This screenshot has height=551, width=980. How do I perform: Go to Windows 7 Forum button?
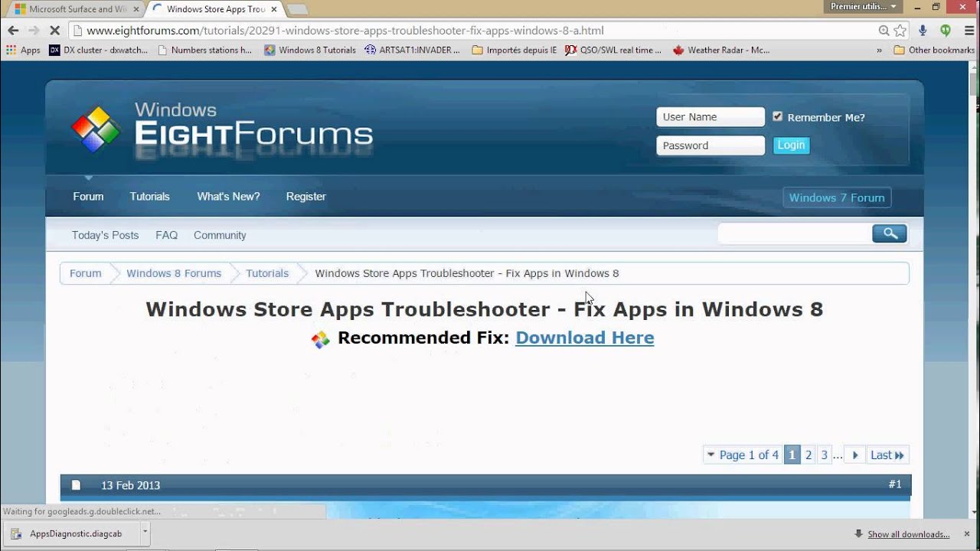[x=837, y=197]
